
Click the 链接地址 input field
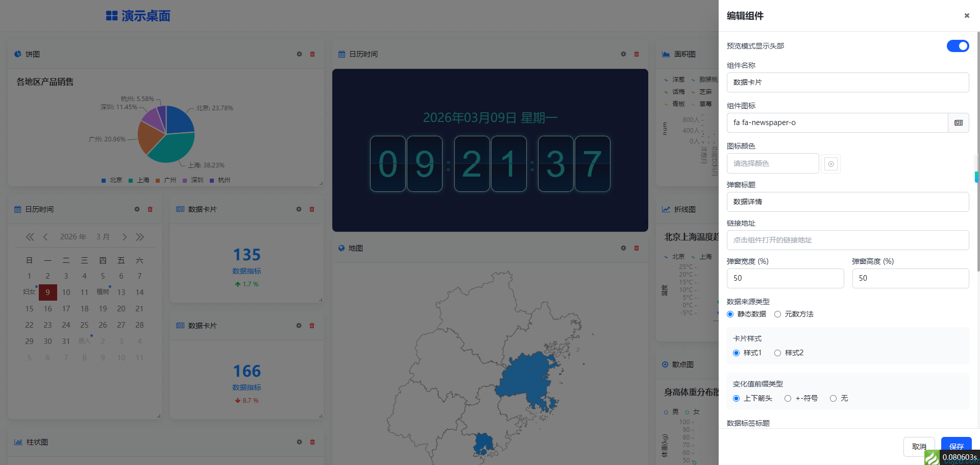point(847,240)
